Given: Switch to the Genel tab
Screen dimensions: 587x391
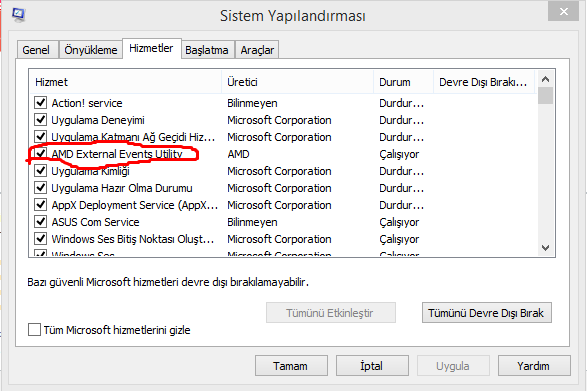Looking at the screenshot, I should pos(36,50).
